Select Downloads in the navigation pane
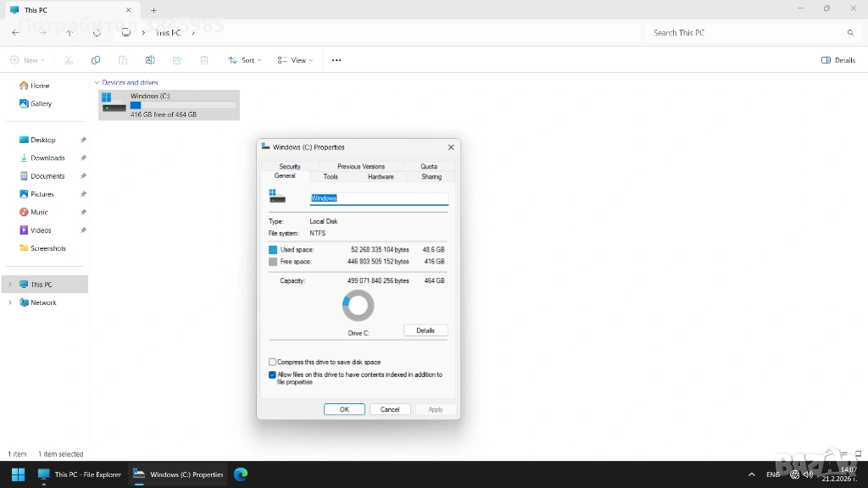 [x=47, y=158]
